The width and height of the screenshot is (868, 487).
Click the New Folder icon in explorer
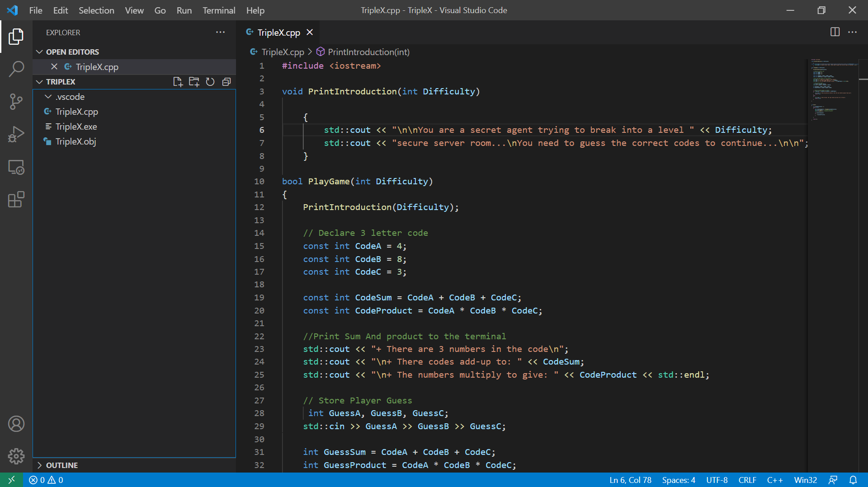pyautogui.click(x=194, y=82)
